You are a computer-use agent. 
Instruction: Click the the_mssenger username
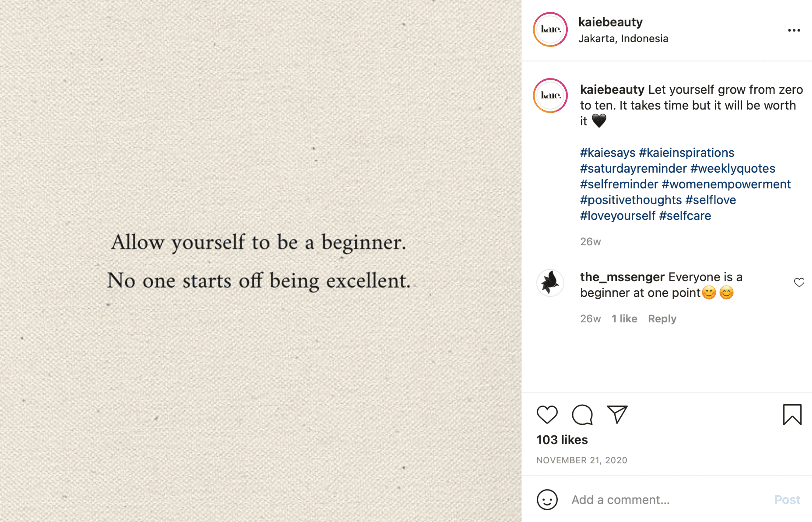[622, 277]
